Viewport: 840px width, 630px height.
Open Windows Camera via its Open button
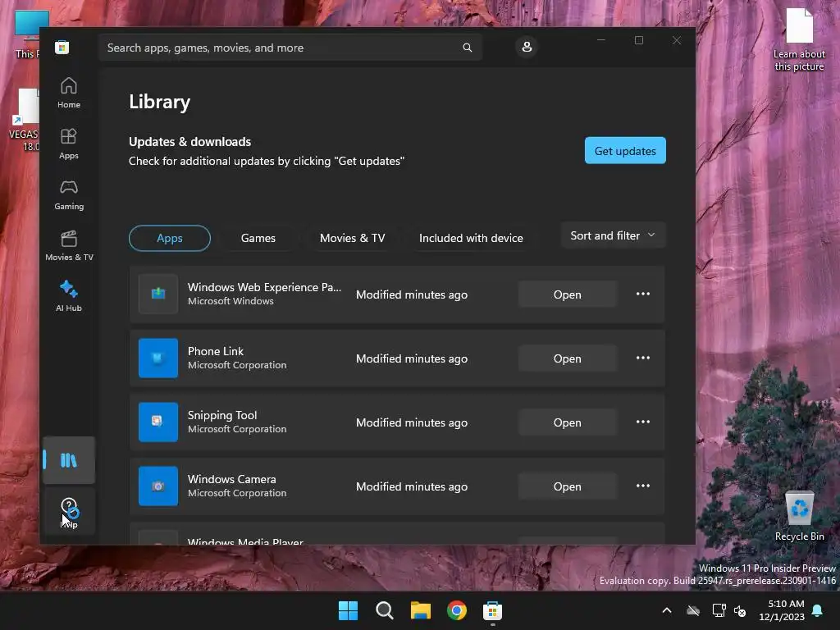tap(568, 486)
